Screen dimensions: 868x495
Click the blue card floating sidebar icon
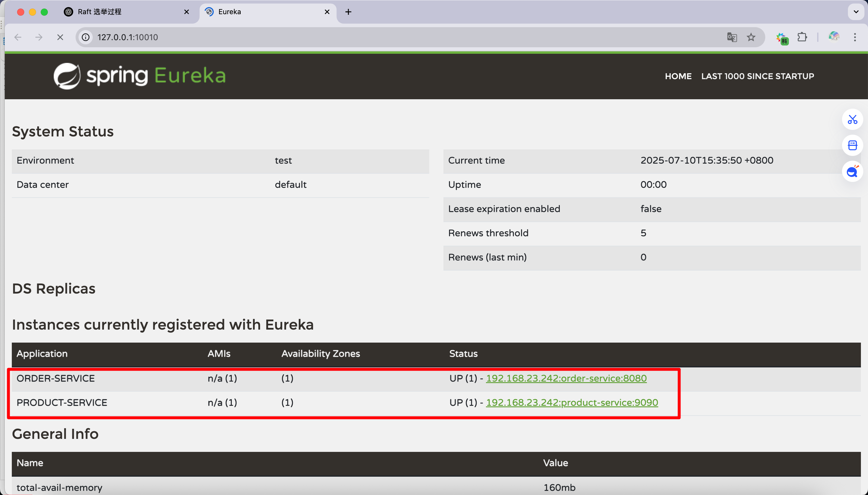coord(852,146)
